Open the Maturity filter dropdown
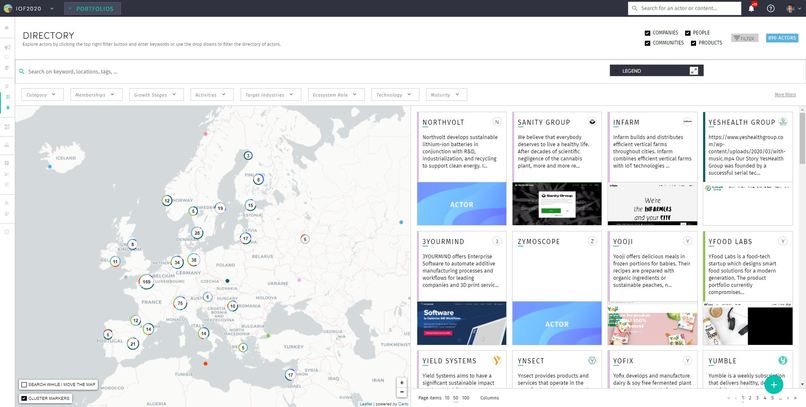This screenshot has width=806, height=407. pos(446,95)
